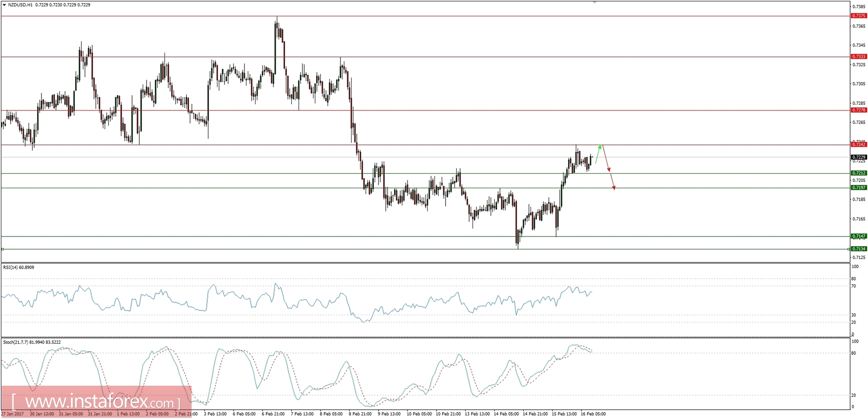Click the 0.7165 price axis value
This screenshot has width=868, height=419.
(x=859, y=219)
